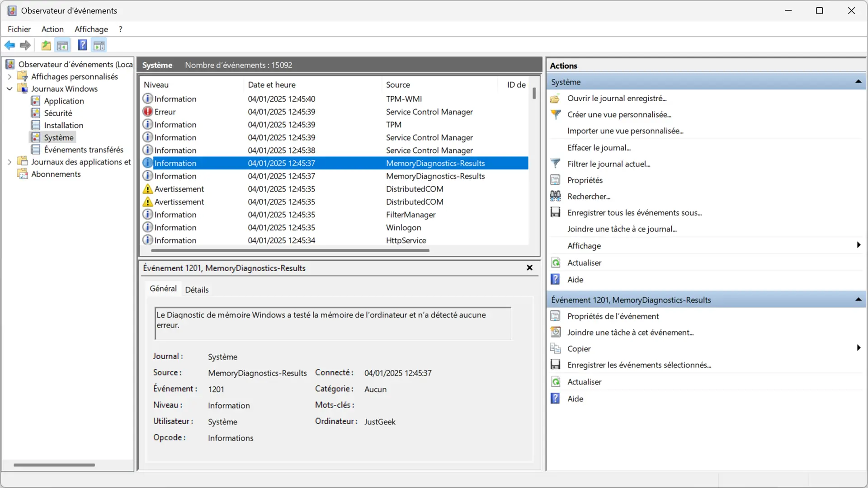The height and width of the screenshot is (488, 868).
Task: Collapse the Événement 1201 actions section
Action: (x=858, y=300)
